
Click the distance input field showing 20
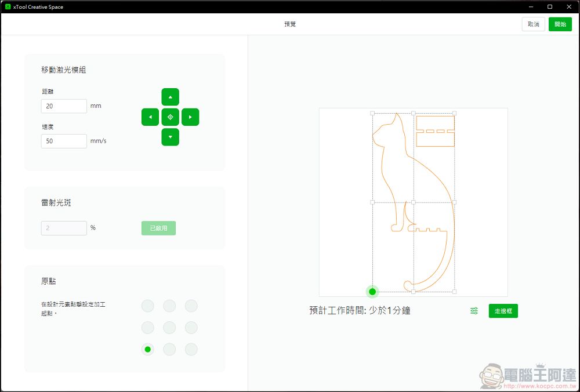click(64, 106)
